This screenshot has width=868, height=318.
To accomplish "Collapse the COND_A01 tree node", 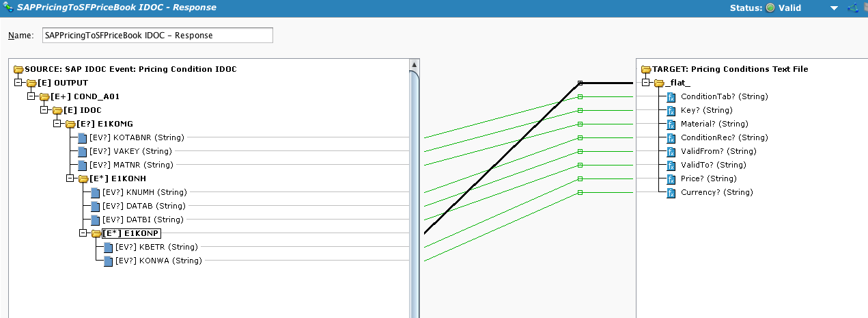I will (31, 96).
